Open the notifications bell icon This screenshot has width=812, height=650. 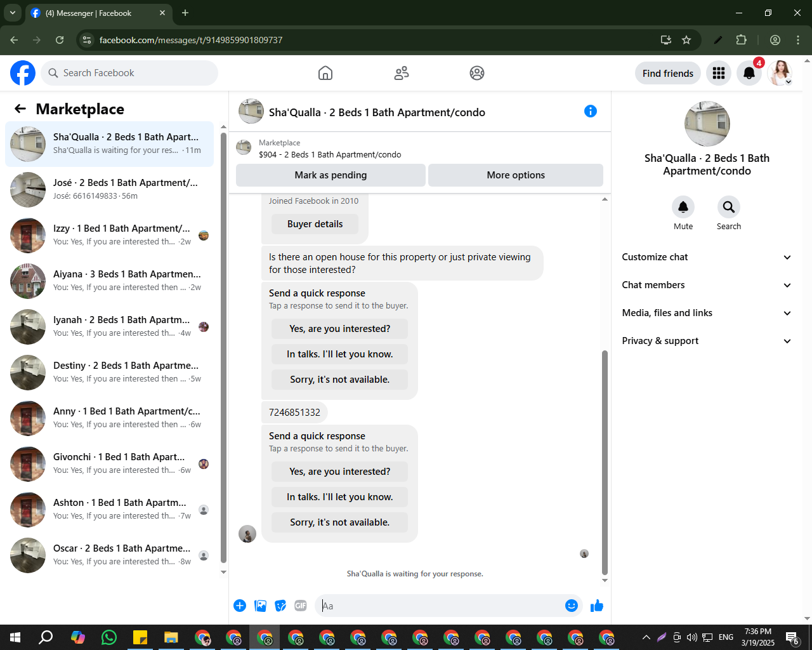point(749,73)
